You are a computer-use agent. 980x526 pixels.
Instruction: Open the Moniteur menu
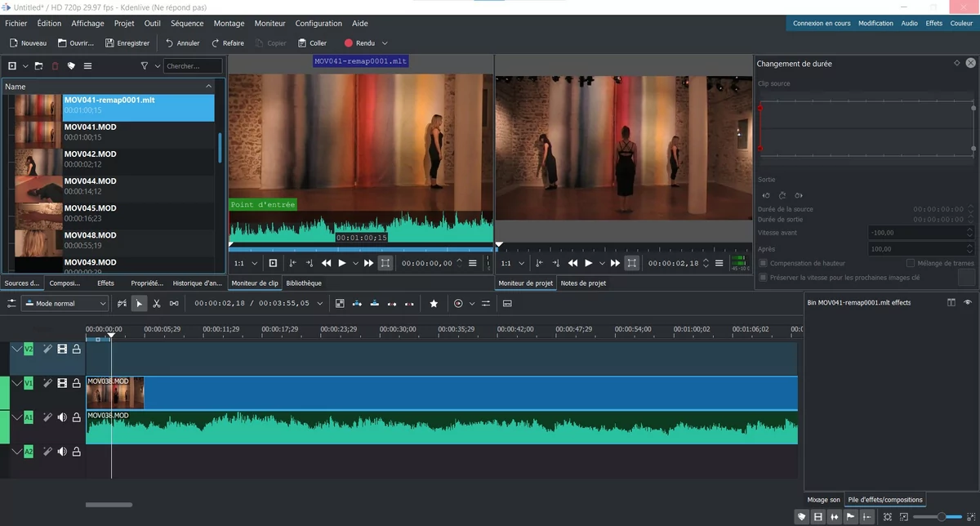(270, 24)
